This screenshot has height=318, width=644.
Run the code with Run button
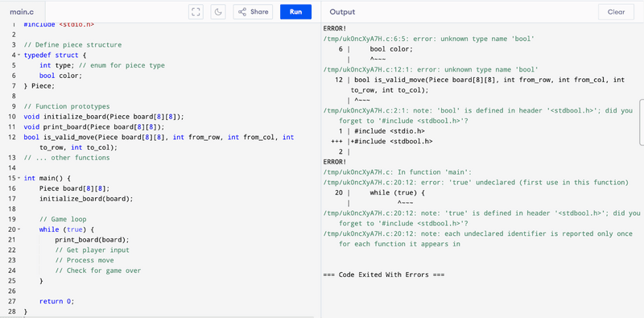click(x=295, y=12)
